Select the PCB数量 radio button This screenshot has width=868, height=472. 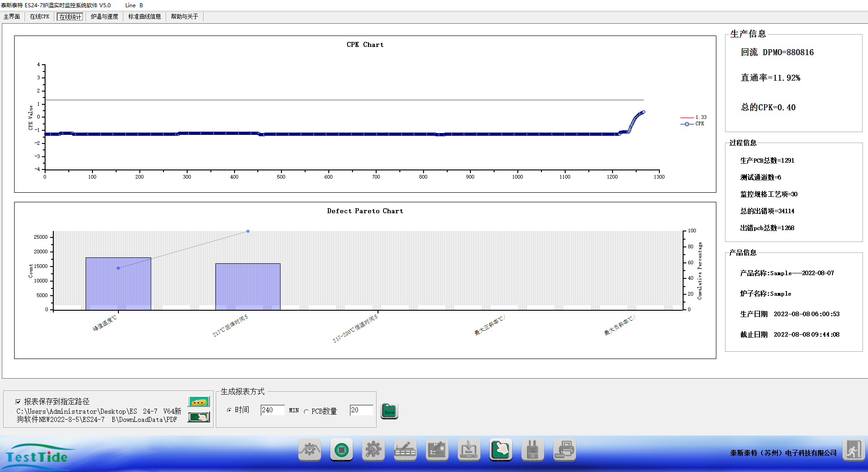click(x=306, y=411)
